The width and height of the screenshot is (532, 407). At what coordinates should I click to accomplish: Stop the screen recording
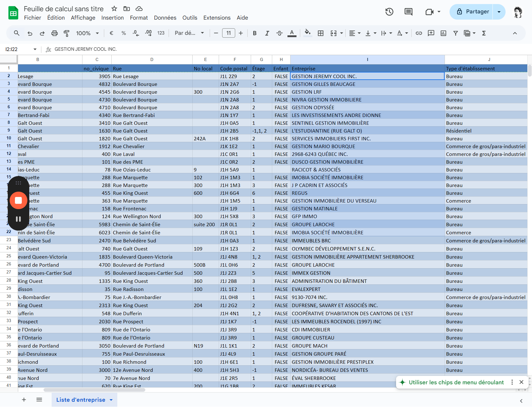click(x=18, y=200)
